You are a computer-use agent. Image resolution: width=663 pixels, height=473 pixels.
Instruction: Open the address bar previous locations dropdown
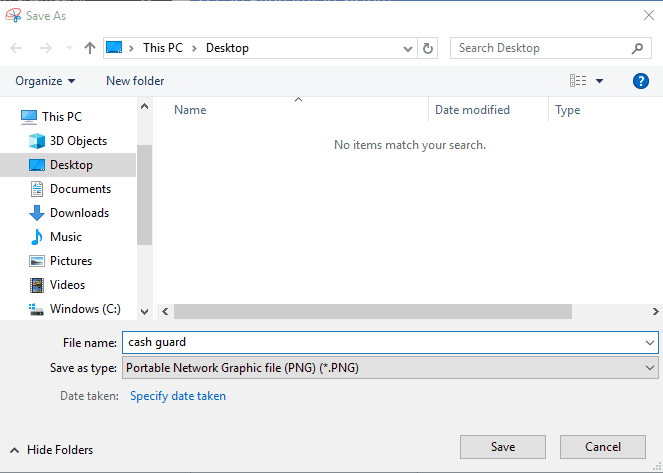pos(408,49)
